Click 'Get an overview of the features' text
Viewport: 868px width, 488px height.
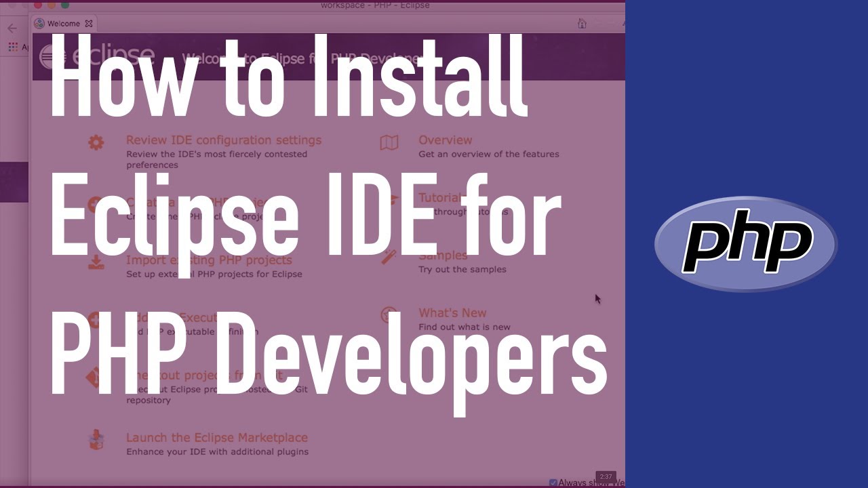(x=489, y=154)
